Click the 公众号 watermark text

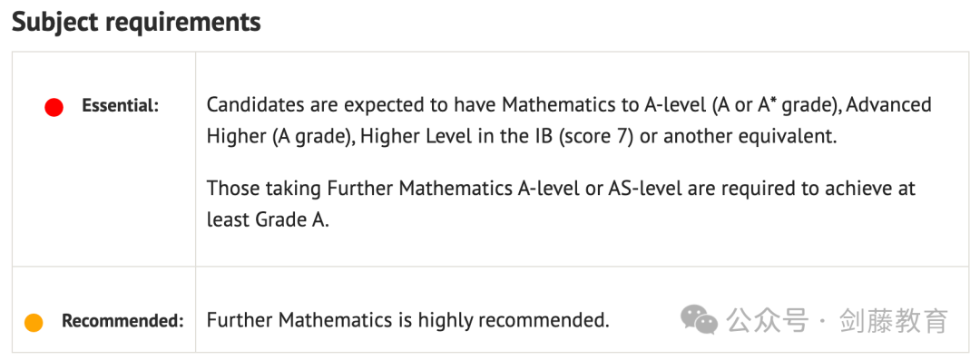768,321
